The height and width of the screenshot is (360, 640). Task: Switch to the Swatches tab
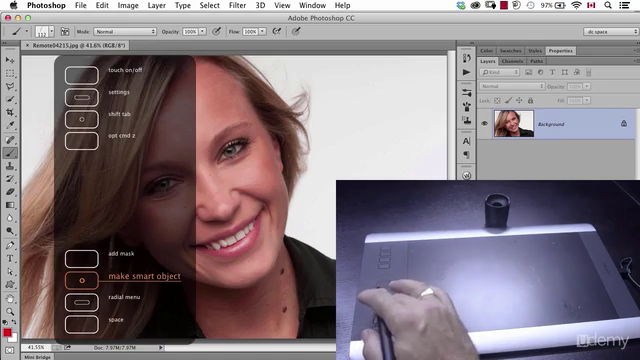(510, 51)
